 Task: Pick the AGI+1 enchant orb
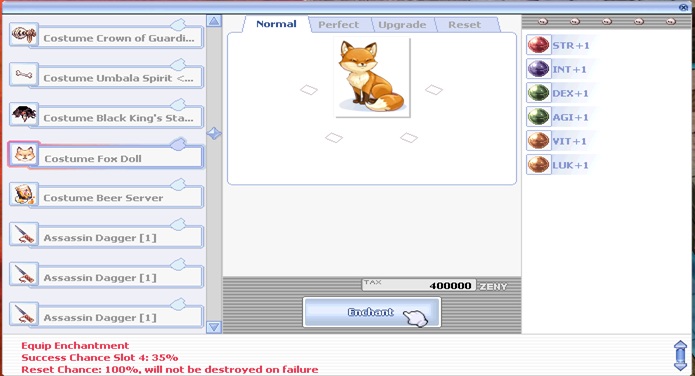tap(539, 117)
